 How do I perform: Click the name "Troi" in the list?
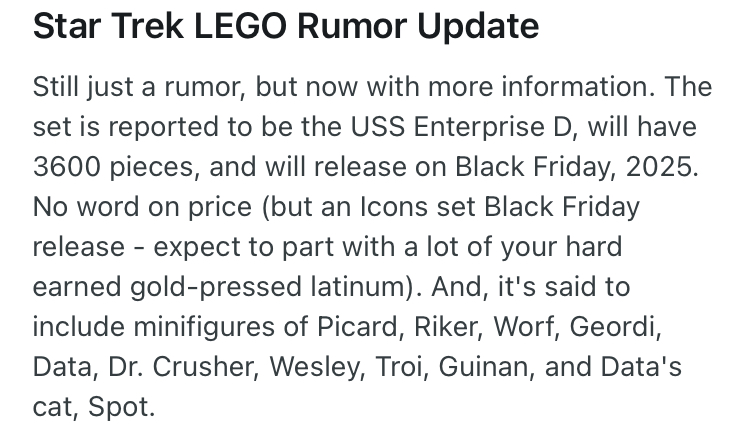399,367
